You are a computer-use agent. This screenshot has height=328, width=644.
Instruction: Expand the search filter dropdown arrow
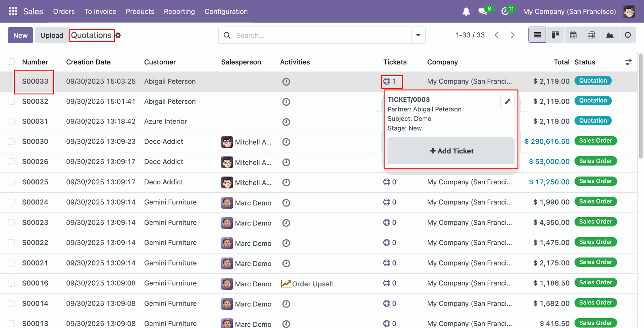click(x=418, y=35)
